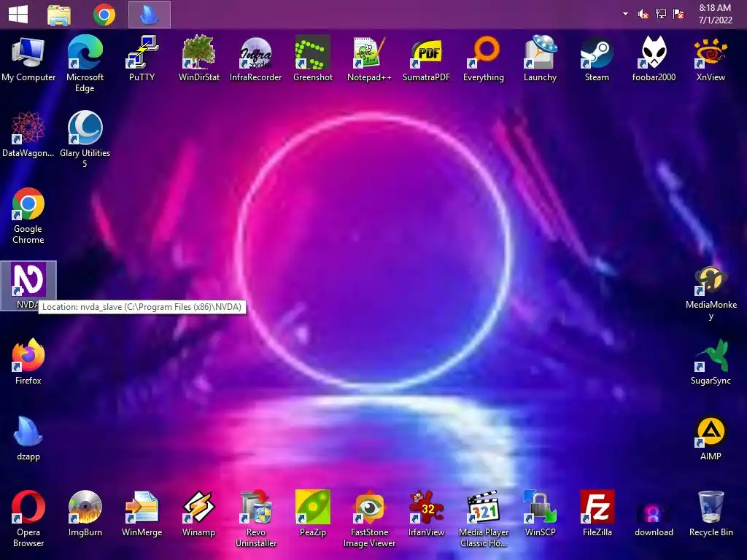Click the Chrome icon in the taskbar
Screen dimensions: 747x560
(x=104, y=15)
